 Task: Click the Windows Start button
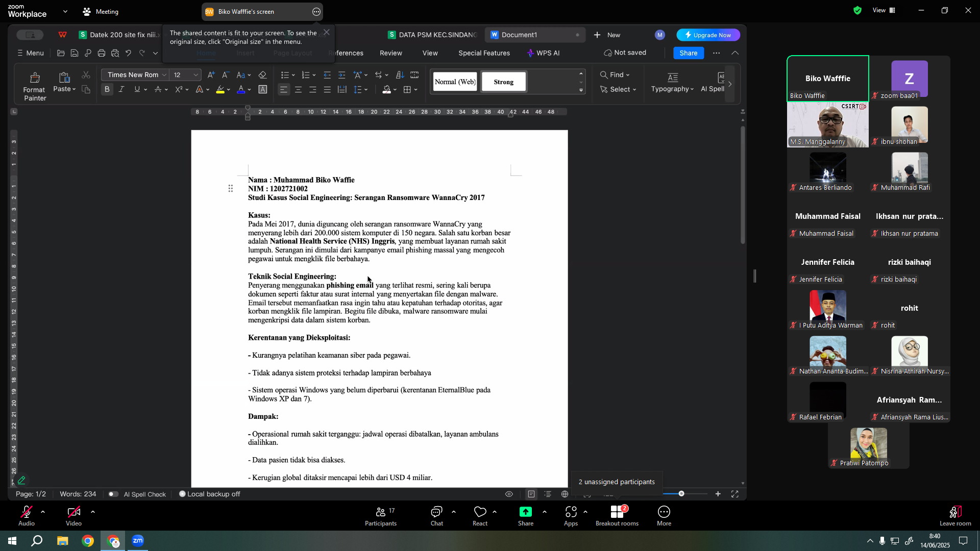click(12, 541)
